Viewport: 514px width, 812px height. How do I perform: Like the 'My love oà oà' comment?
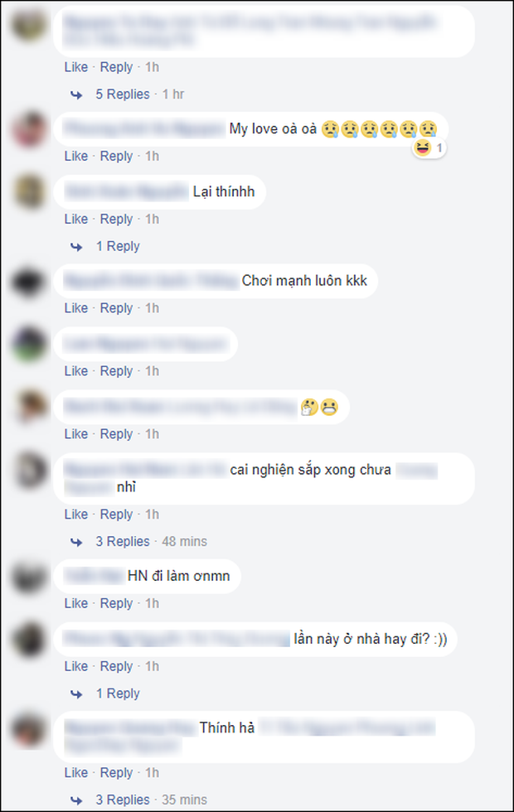[76, 156]
